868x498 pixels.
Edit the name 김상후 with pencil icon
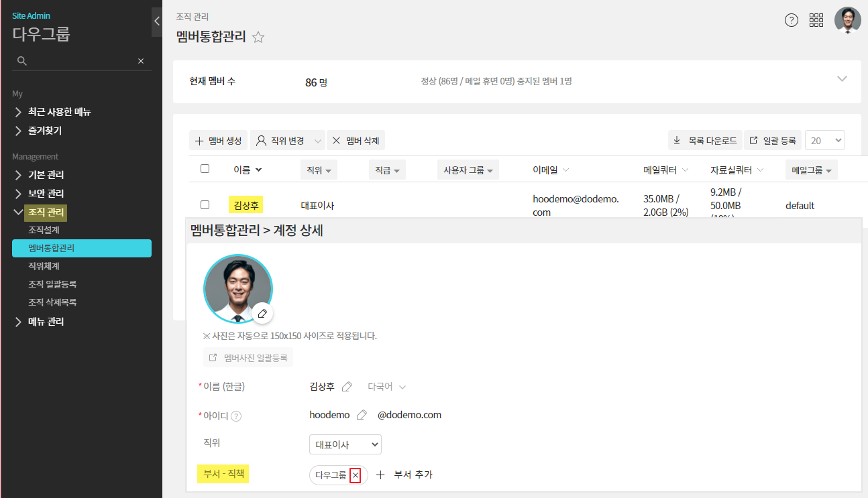point(347,387)
